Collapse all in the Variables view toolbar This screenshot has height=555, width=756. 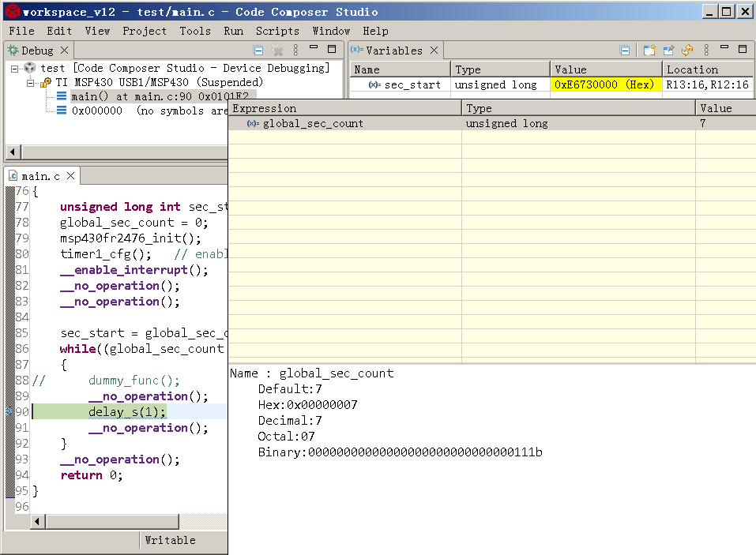point(625,51)
